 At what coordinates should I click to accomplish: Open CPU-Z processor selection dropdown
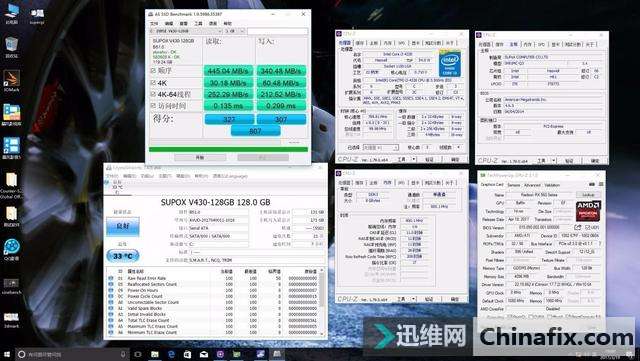click(x=380, y=147)
